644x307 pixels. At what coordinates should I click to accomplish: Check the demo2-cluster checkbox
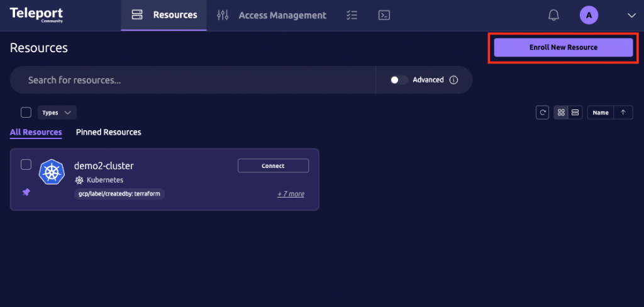tap(26, 164)
